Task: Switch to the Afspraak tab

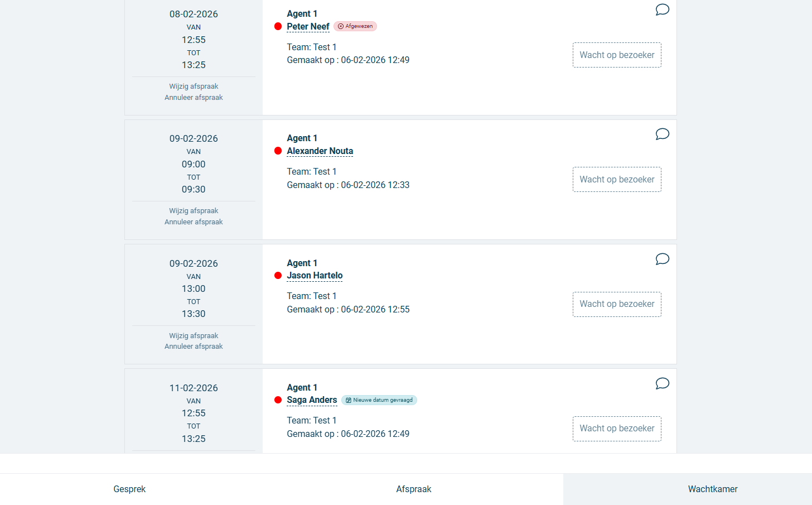Action: [413, 489]
